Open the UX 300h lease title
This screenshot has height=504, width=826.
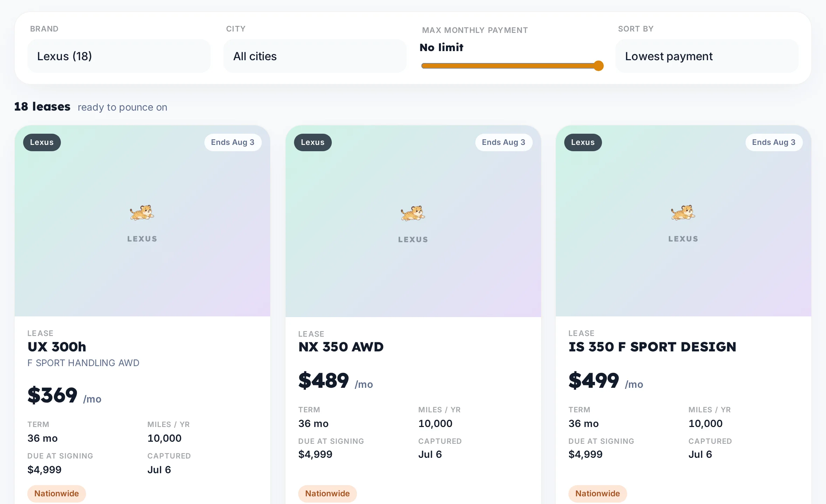[x=57, y=347]
